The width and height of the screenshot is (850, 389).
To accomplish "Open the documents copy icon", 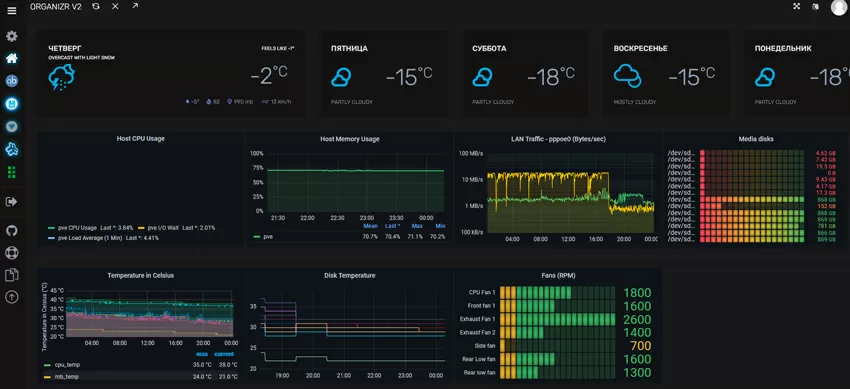I will 11,275.
